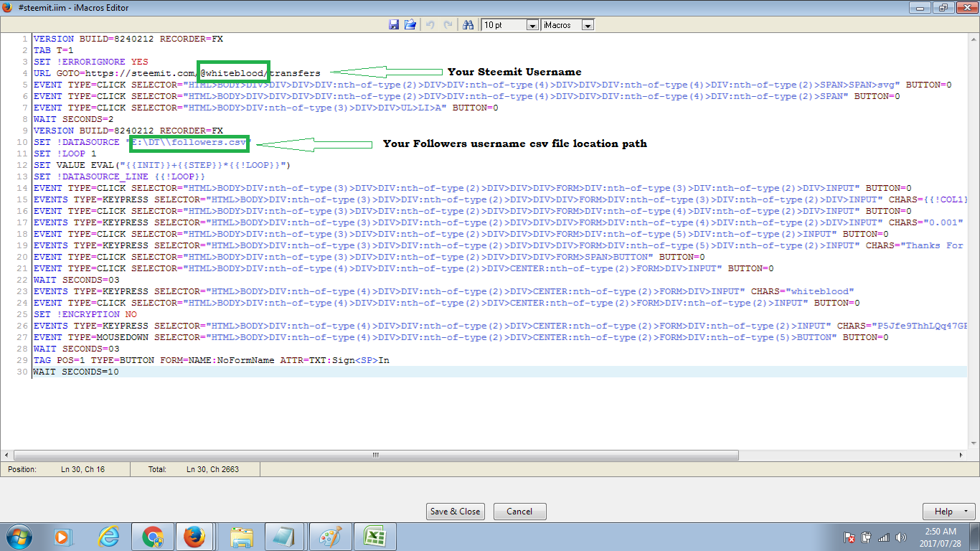This screenshot has width=980, height=551.
Task: Click line 8 'WAIT SECONDS=2'
Action: tap(73, 119)
